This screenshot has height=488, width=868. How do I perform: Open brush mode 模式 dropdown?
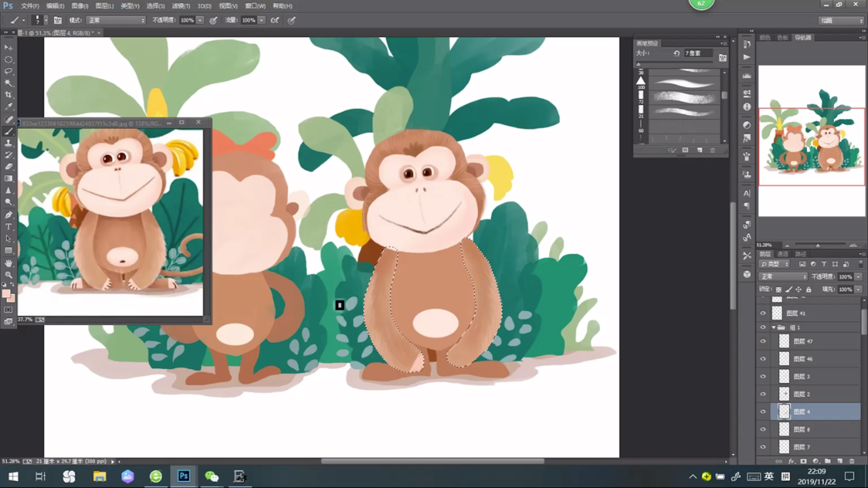click(117, 20)
